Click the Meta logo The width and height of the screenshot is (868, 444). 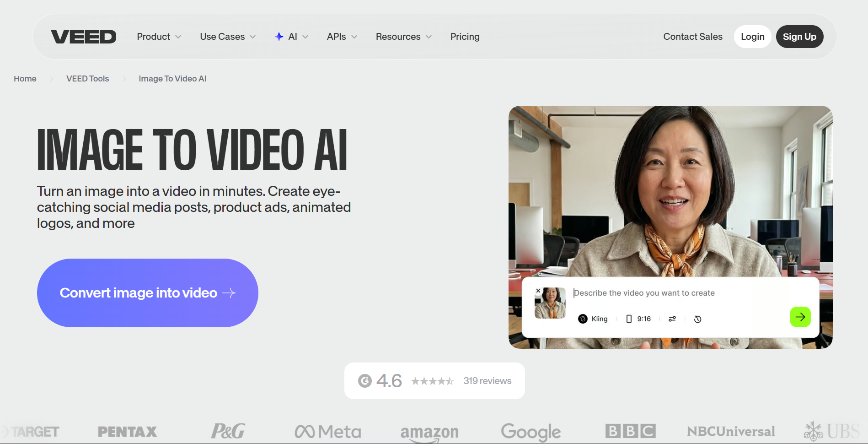point(328,432)
